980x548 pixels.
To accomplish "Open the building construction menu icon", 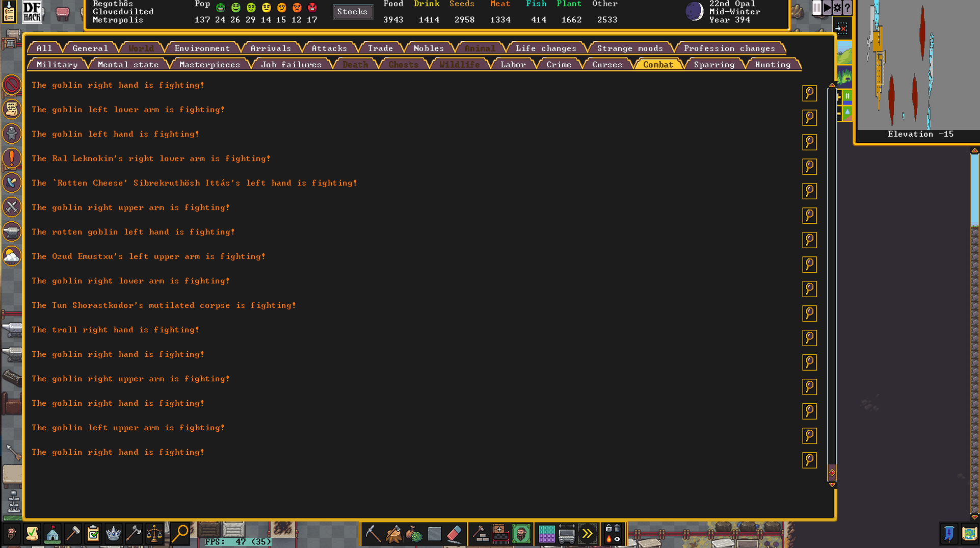I will [x=481, y=534].
